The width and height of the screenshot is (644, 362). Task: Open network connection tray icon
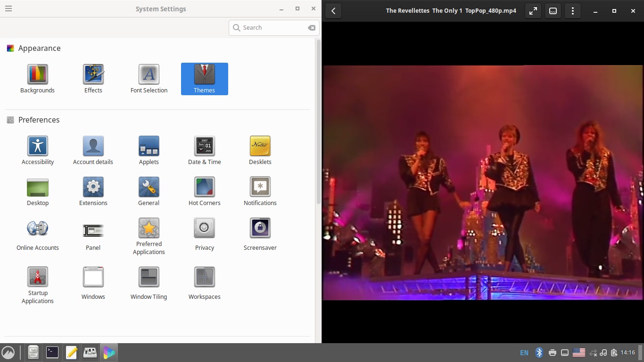click(x=594, y=353)
